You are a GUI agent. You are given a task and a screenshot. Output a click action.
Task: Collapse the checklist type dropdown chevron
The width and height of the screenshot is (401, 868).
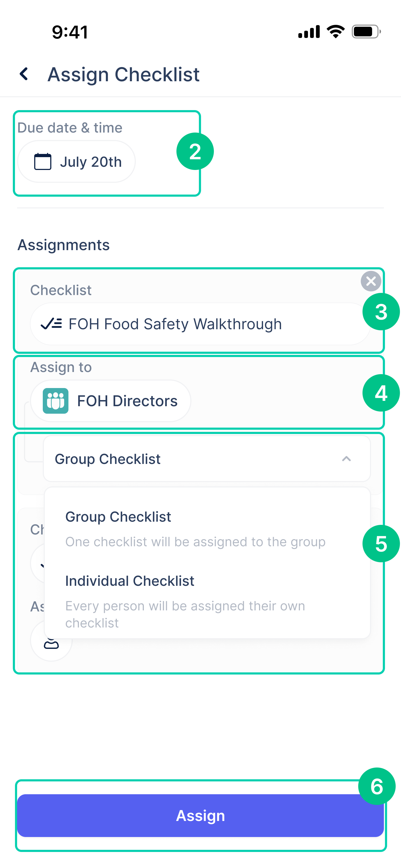(347, 459)
